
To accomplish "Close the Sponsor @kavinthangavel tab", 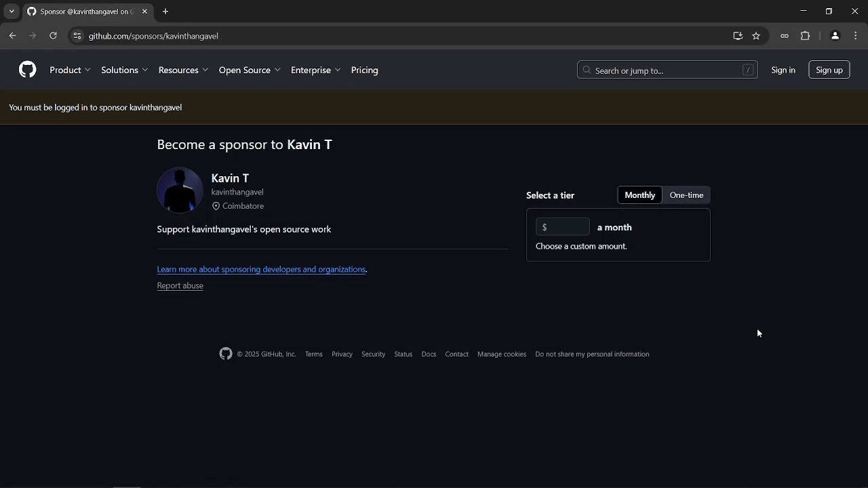I will coord(144,12).
